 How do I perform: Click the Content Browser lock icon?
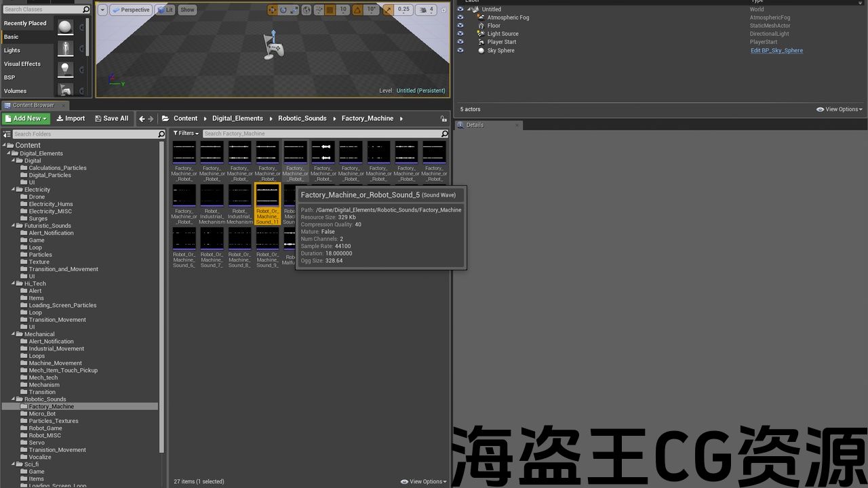pyautogui.click(x=443, y=119)
